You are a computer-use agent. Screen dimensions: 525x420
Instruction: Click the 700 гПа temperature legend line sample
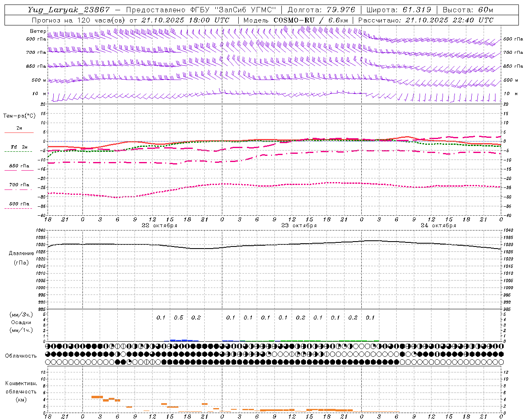pyautogui.click(x=18, y=189)
